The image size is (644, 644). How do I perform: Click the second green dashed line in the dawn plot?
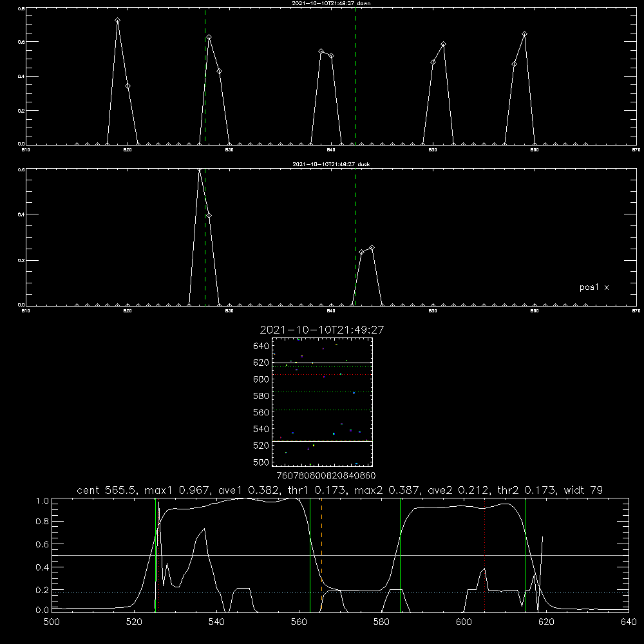(355, 76)
